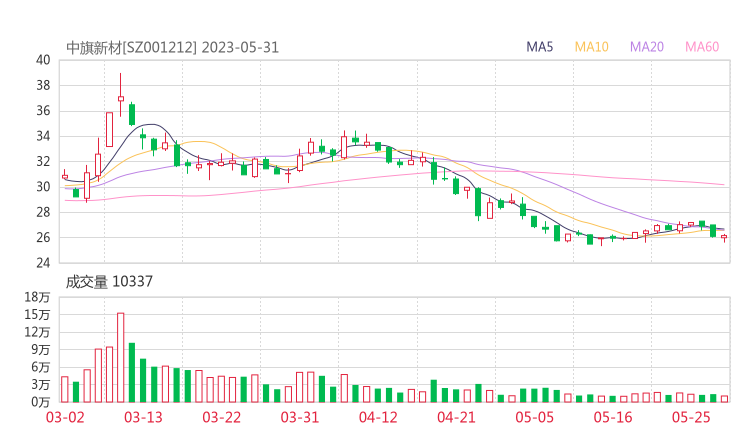Click the 0万 volume axis label
Viewport: 740px width, 440px height.
coord(41,402)
